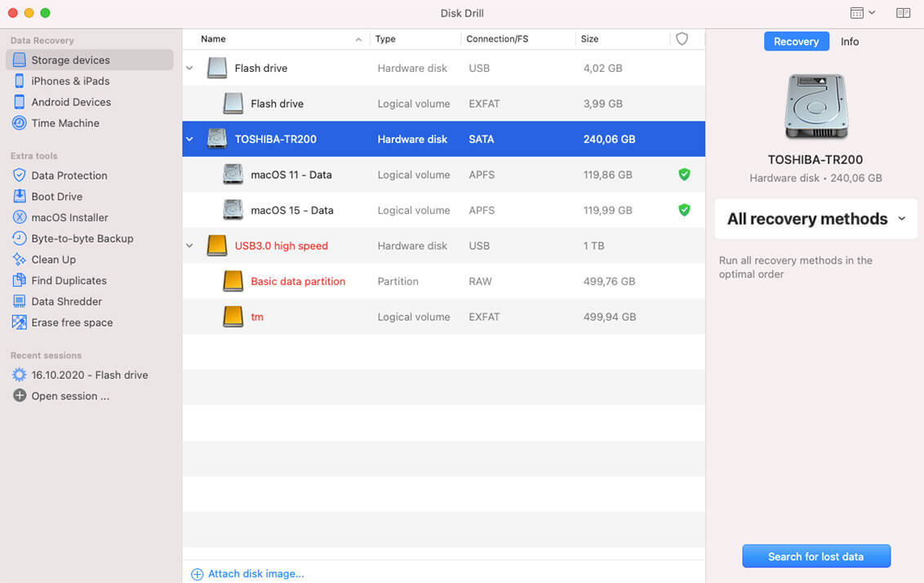Open Clean Up tool
This screenshot has height=583, width=924.
click(x=53, y=260)
